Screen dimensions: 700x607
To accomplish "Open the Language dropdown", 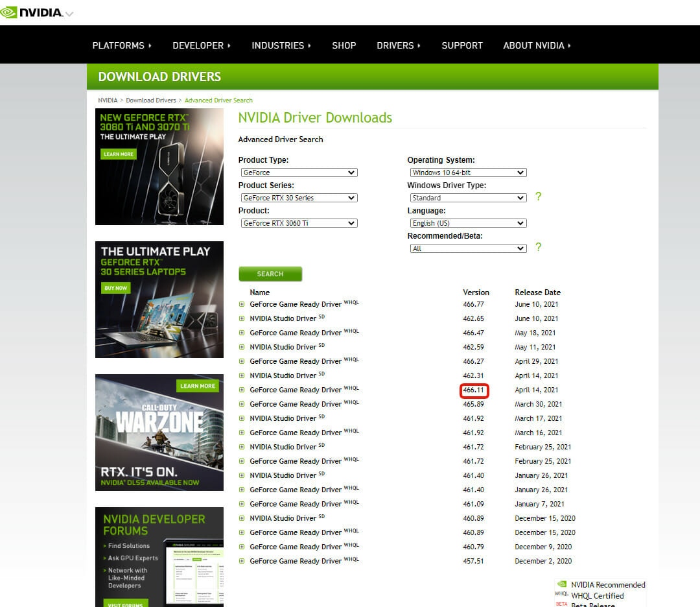I will click(467, 223).
